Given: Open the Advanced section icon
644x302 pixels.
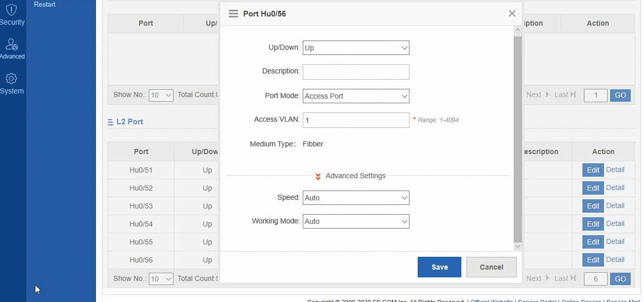Looking at the screenshot, I should pos(12,47).
